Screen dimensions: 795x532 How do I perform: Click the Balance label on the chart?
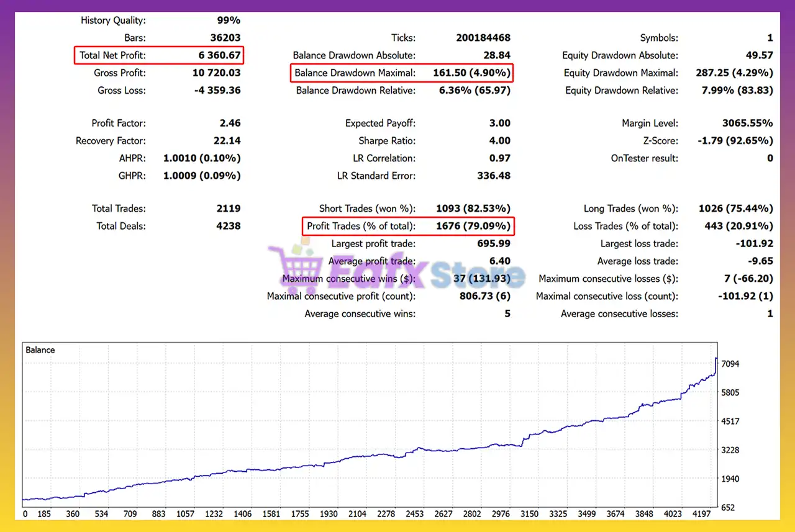click(x=40, y=349)
